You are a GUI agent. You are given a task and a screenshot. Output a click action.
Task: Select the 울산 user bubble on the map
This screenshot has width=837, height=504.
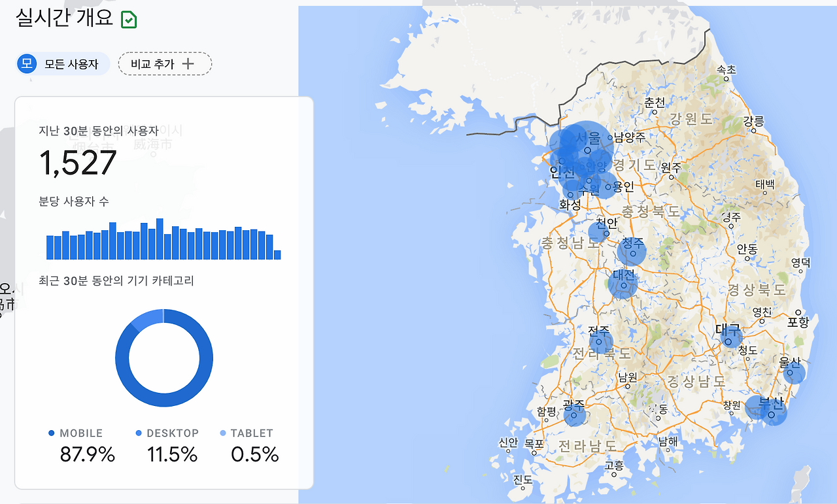pyautogui.click(x=794, y=373)
